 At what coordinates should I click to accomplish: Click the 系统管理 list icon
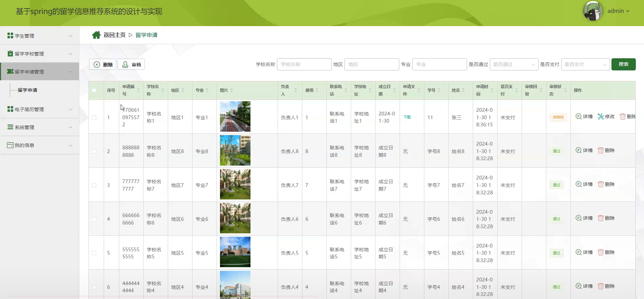[x=10, y=127]
